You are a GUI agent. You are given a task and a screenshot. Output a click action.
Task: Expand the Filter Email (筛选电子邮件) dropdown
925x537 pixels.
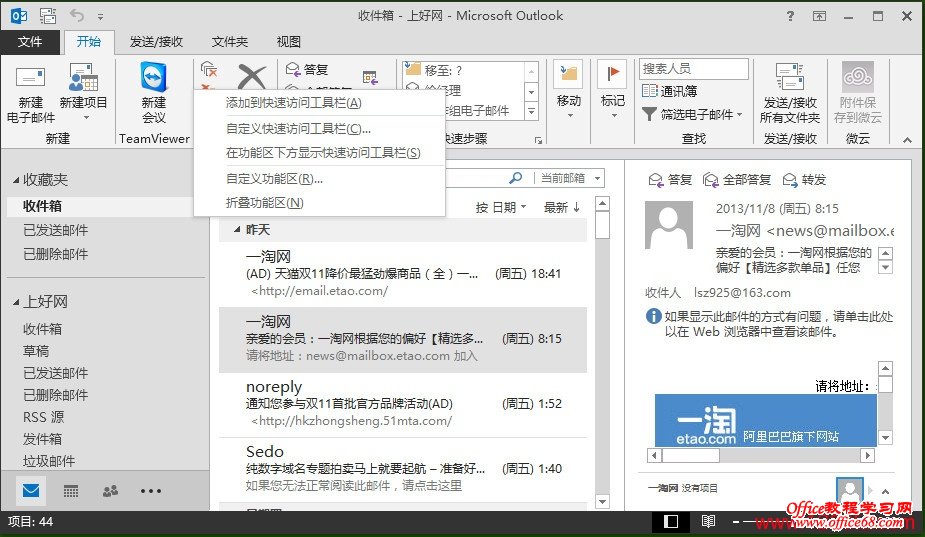click(699, 114)
